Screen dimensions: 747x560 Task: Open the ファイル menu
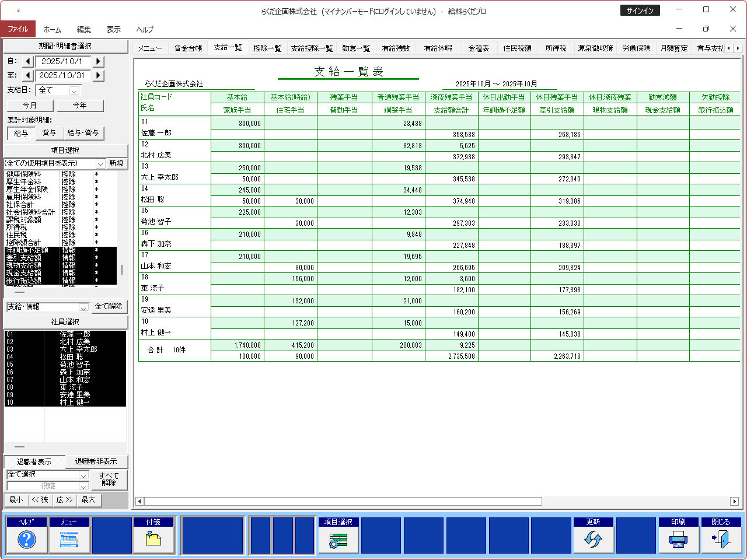pos(18,29)
